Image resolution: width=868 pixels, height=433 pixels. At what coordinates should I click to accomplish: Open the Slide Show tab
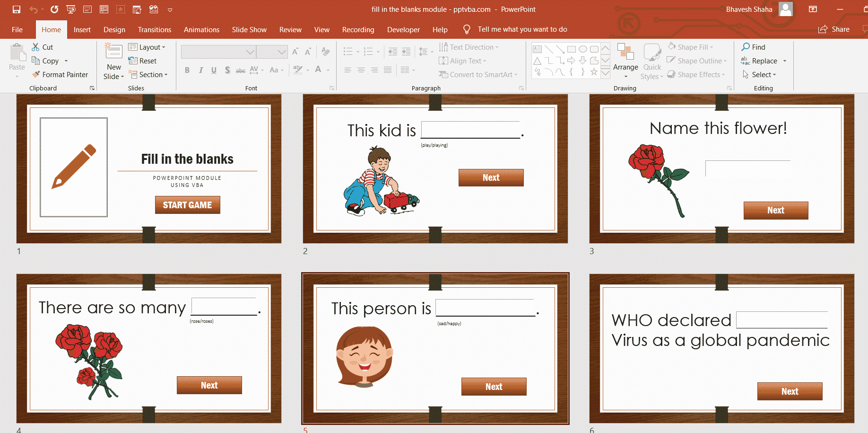(x=249, y=29)
